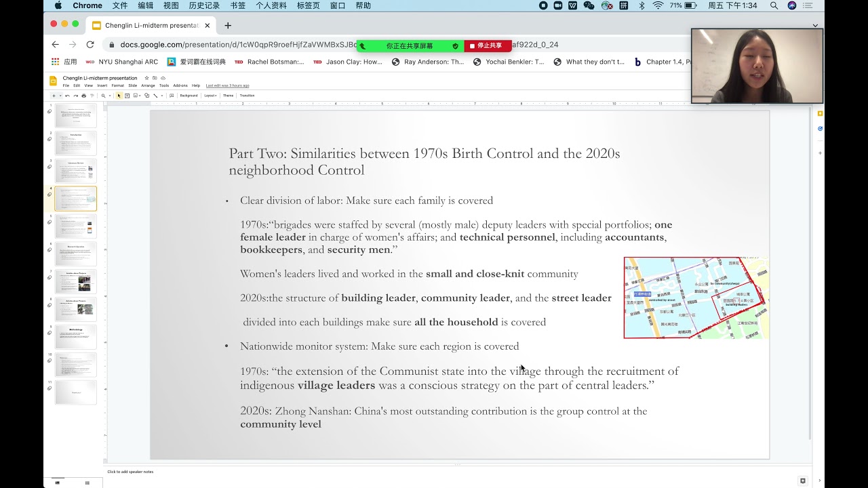Viewport: 868px width, 488px height.
Task: Click the Theme button
Action: (229, 96)
